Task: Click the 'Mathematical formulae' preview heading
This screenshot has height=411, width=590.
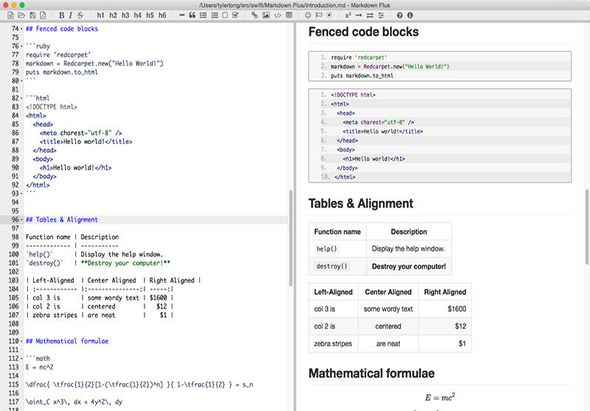Action: coord(371,373)
